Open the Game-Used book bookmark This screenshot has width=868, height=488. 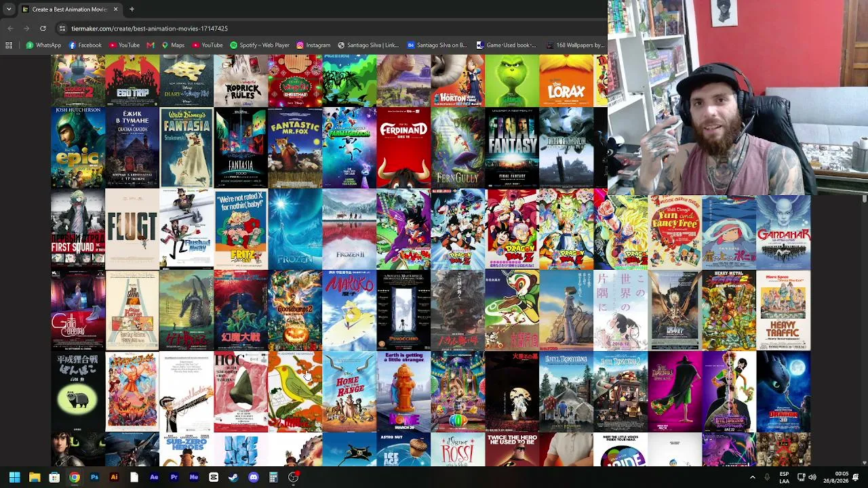tap(506, 45)
